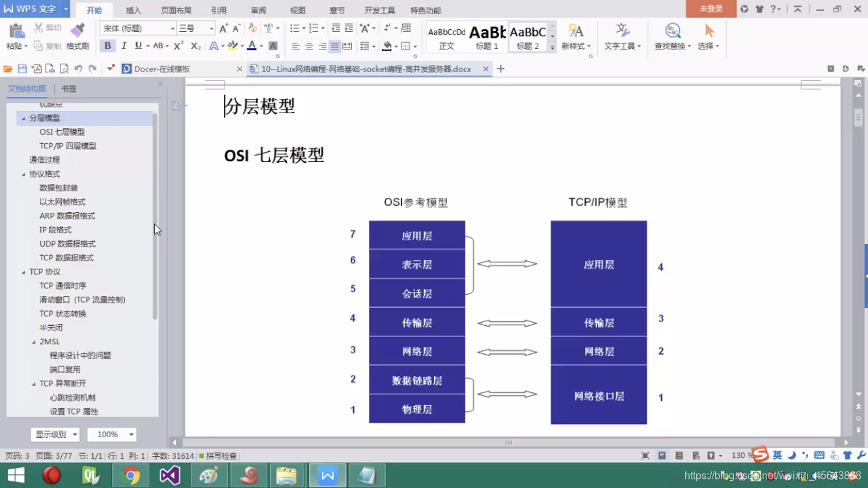The width and height of the screenshot is (868, 488).
Task: Switch to the 视图 ribbon tab
Action: (x=297, y=10)
